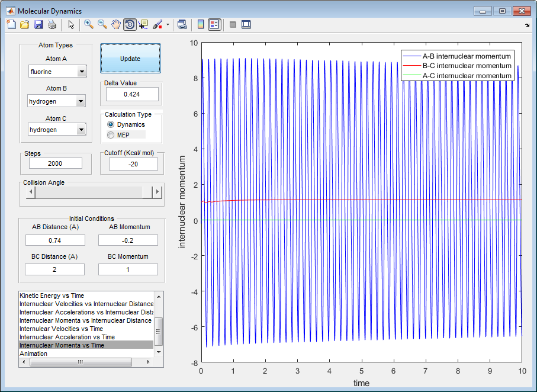Image resolution: width=537 pixels, height=392 pixels.
Task: Save figure using floppy disk icon
Action: 38,24
